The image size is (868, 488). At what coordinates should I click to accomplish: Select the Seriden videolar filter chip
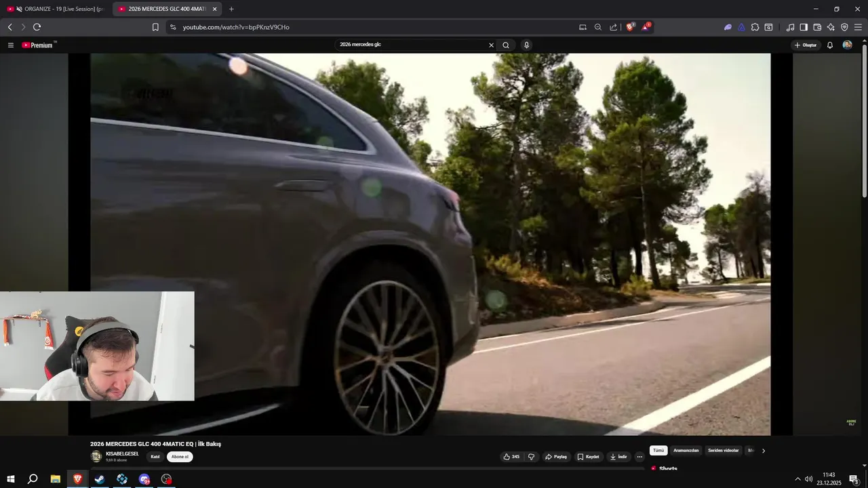(x=724, y=451)
